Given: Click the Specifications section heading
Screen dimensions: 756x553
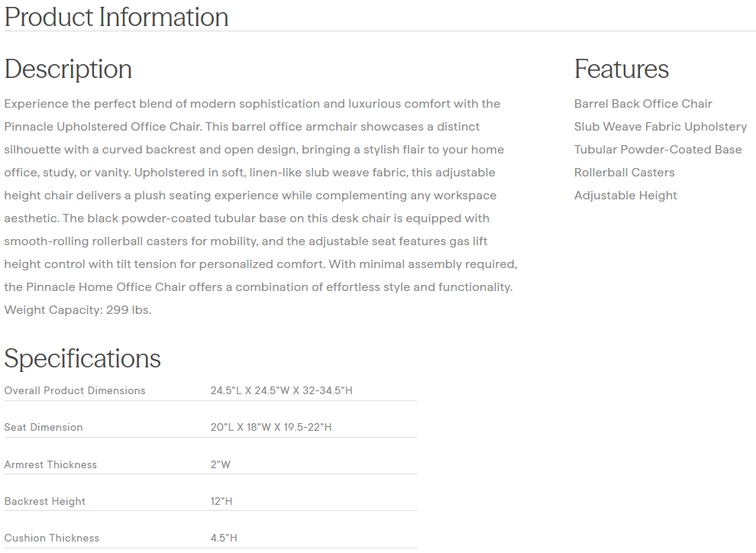Looking at the screenshot, I should click(x=82, y=358).
